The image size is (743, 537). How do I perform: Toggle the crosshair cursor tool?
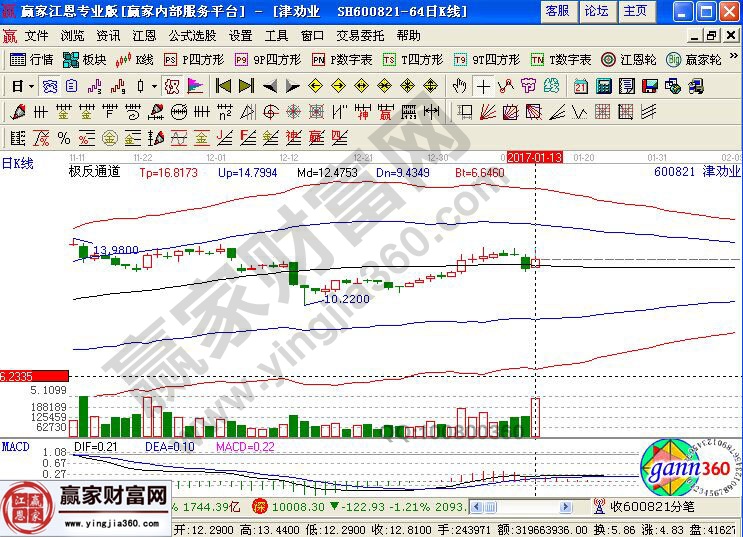483,86
